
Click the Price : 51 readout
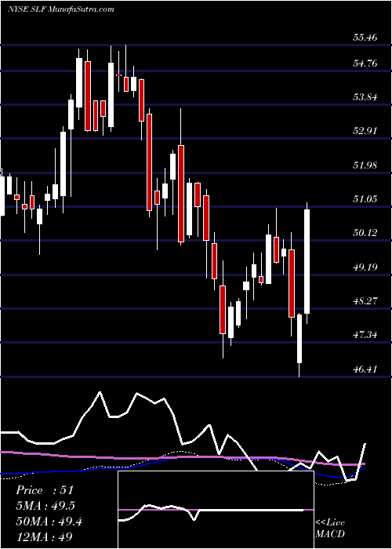pyautogui.click(x=45, y=490)
